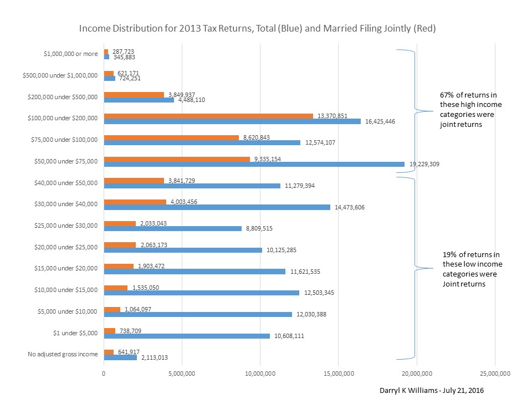The width and height of the screenshot is (532, 399).
Task: Click the blue bar for $1 under $5,000
Action: click(187, 336)
